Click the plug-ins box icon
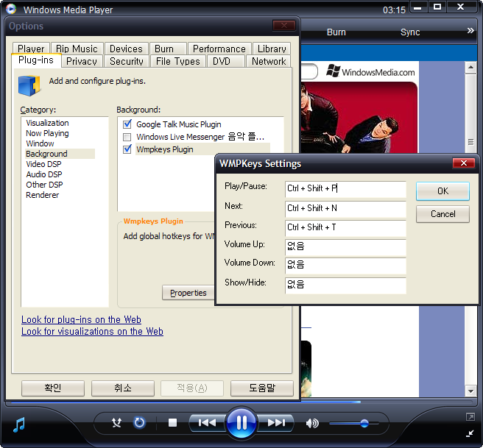The width and height of the screenshot is (483, 448). (29, 85)
